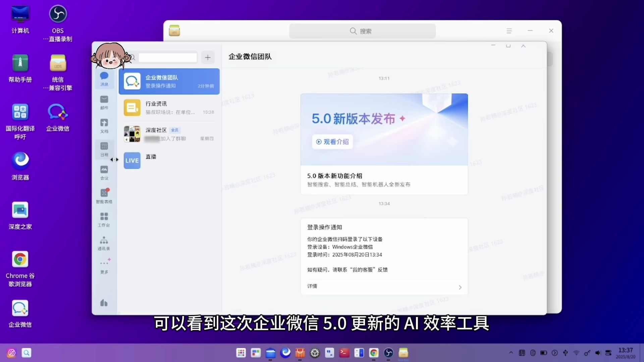The height and width of the screenshot is (362, 644).
Task: Open the 工作台 (Workbench) sidebar icon
Action: pyautogui.click(x=104, y=220)
